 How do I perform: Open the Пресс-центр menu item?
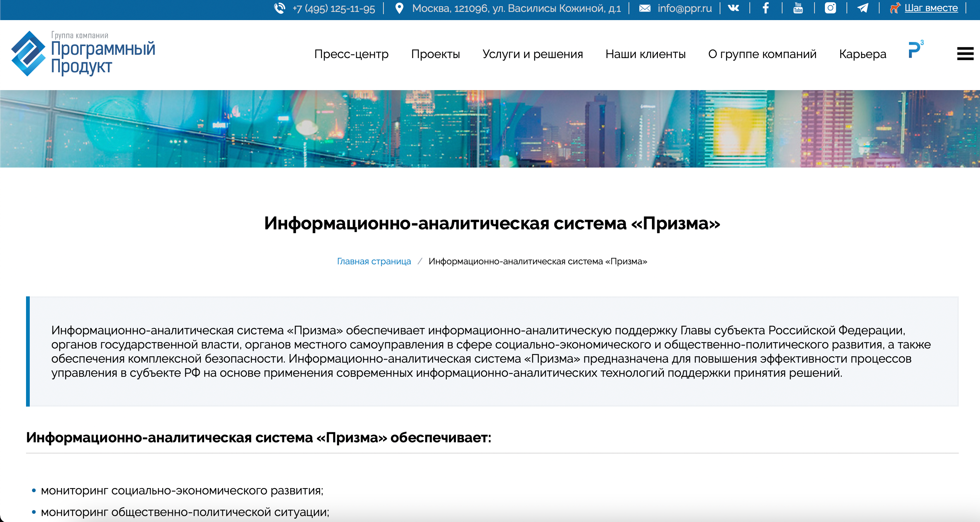pos(351,54)
